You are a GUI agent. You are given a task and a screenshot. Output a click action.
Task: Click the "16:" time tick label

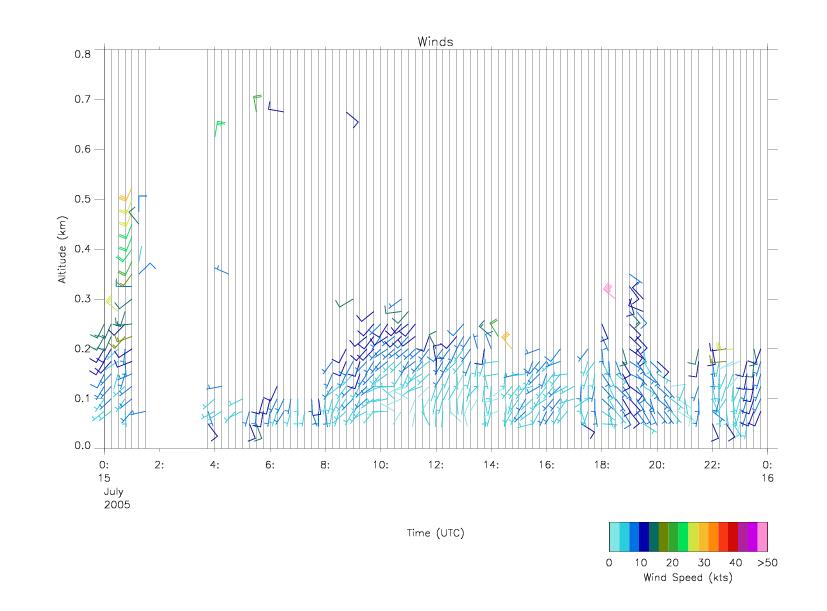tap(546, 465)
